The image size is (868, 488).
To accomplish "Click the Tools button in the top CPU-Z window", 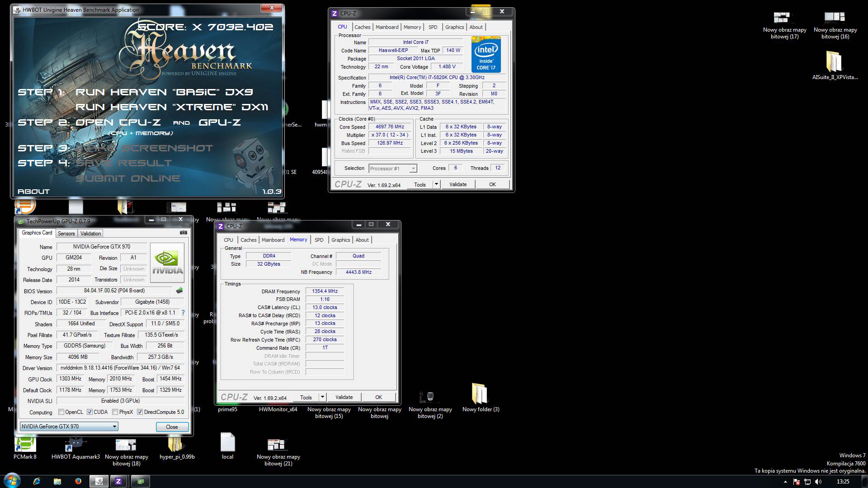I will (x=420, y=184).
